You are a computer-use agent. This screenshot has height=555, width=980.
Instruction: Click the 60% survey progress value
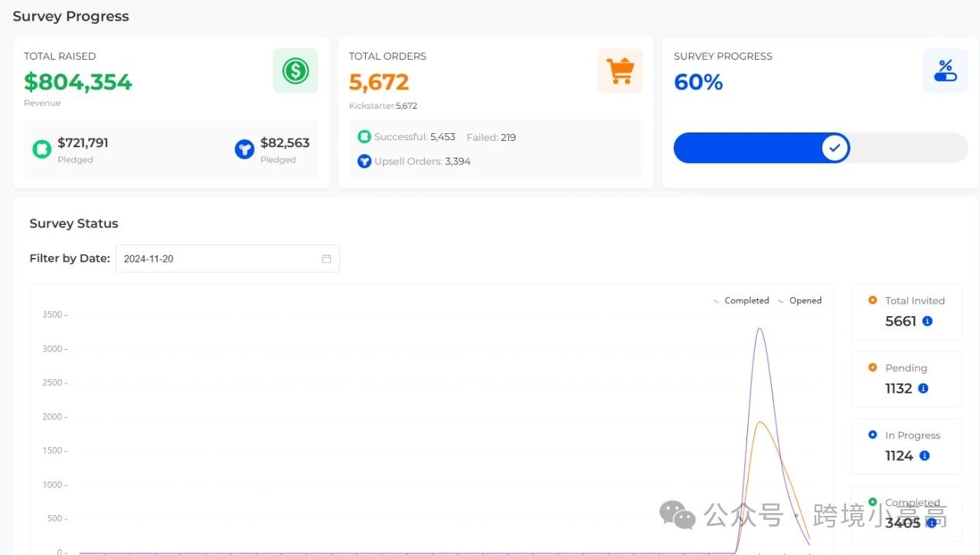pos(698,82)
